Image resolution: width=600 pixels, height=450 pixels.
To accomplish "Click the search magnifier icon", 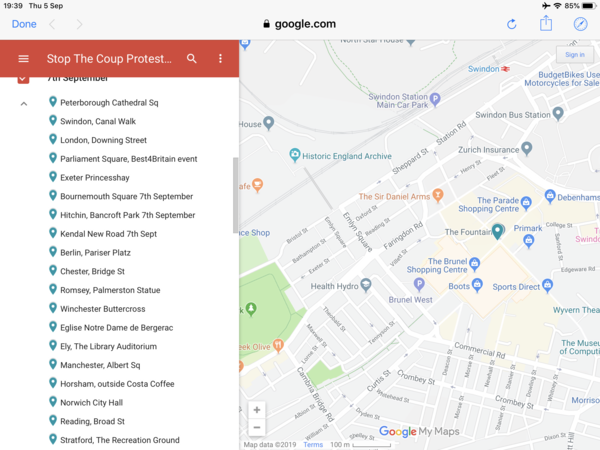I will [x=192, y=59].
